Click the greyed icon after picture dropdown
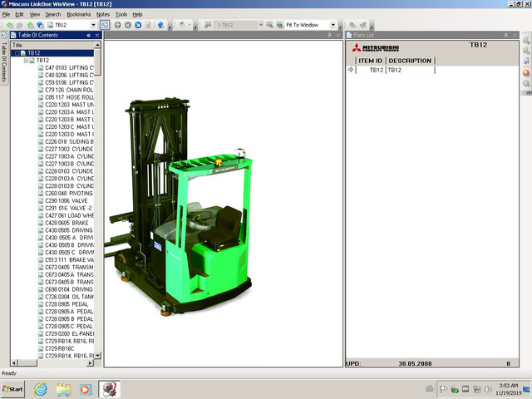532x399 pixels. (269, 25)
